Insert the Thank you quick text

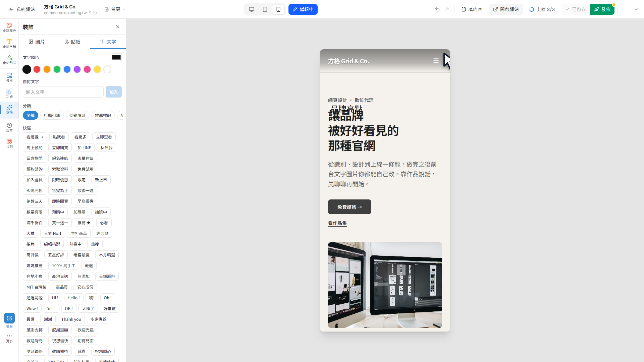pyautogui.click(x=71, y=319)
